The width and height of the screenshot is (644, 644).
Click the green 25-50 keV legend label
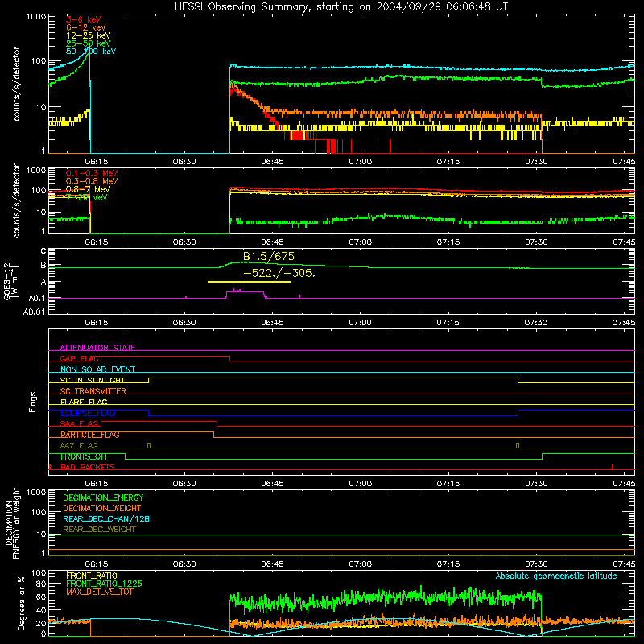(x=88, y=43)
